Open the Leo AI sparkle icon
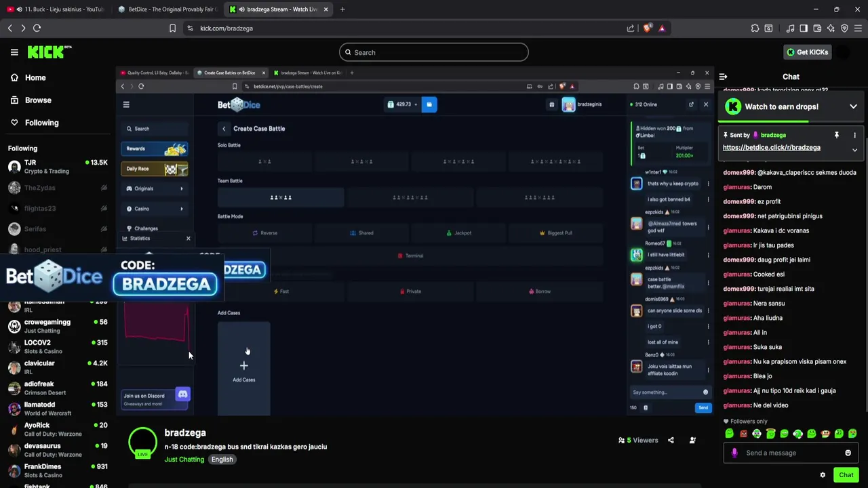Screen dimensions: 868x488 (x=831, y=28)
